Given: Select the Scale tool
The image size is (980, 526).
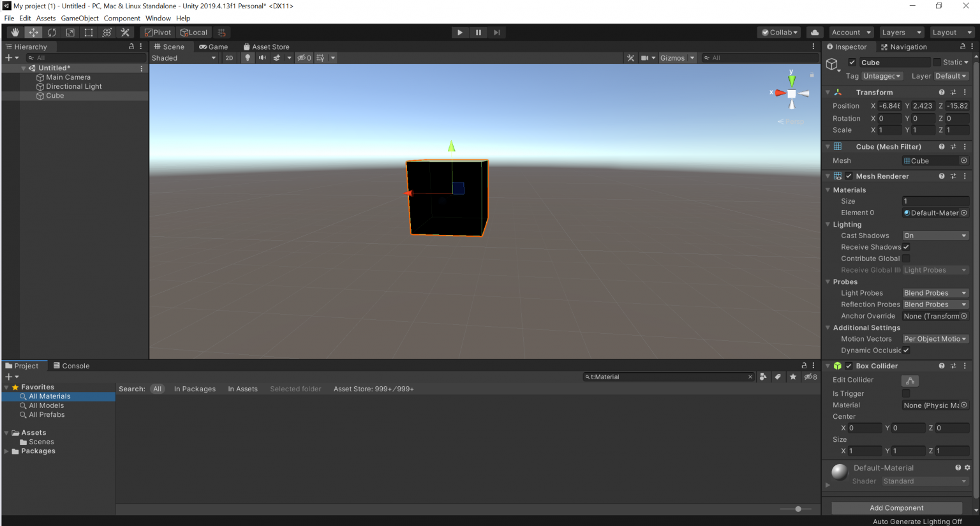Looking at the screenshot, I should point(70,32).
